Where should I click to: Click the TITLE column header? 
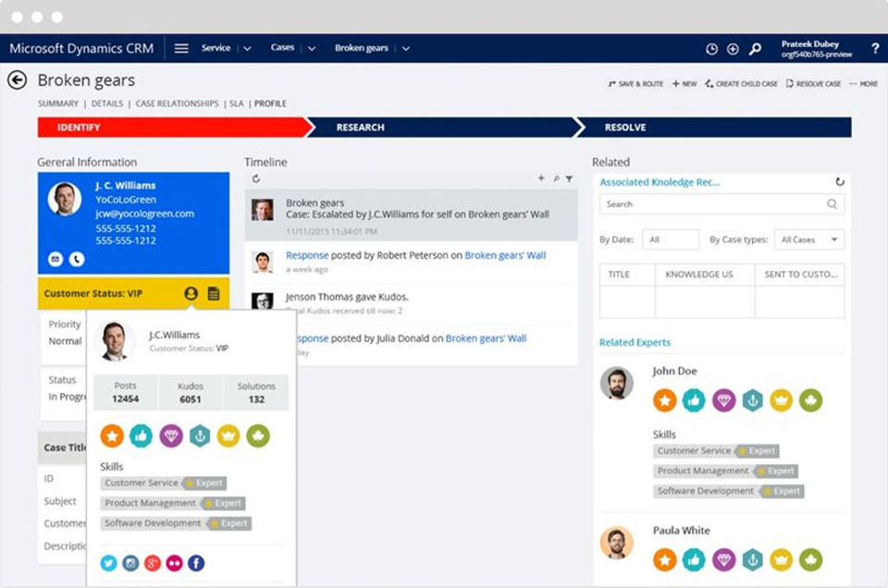pyautogui.click(x=627, y=275)
